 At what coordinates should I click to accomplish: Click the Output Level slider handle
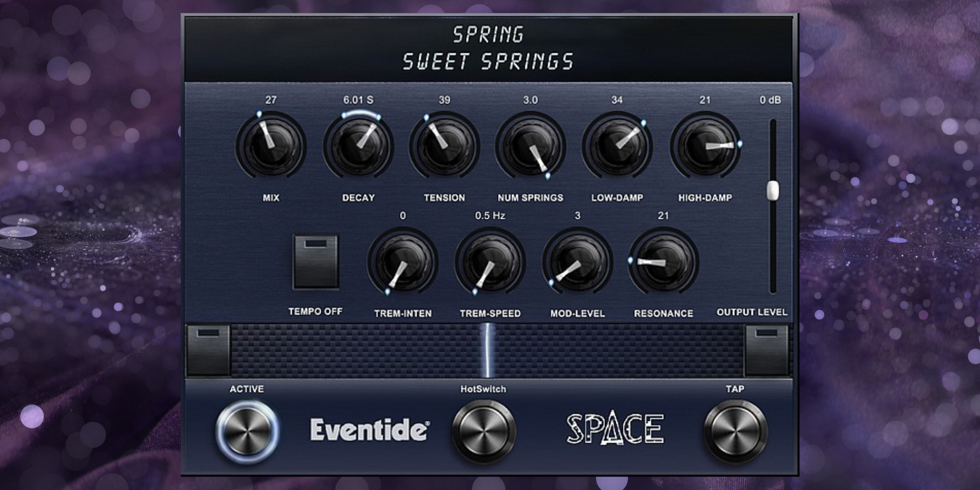[773, 191]
